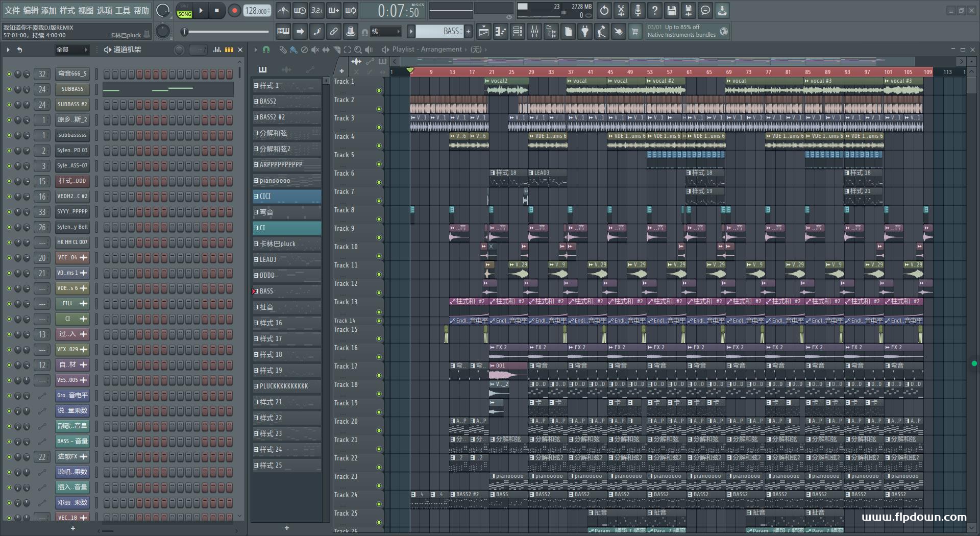Mute Track 5 with its green dot
Screen dimensions: 980x536
click(379, 164)
